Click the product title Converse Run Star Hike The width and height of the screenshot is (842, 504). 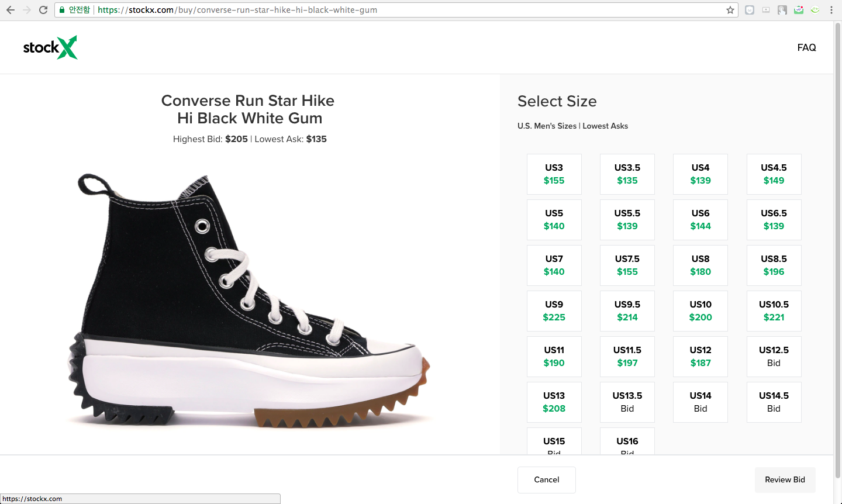[x=249, y=109]
